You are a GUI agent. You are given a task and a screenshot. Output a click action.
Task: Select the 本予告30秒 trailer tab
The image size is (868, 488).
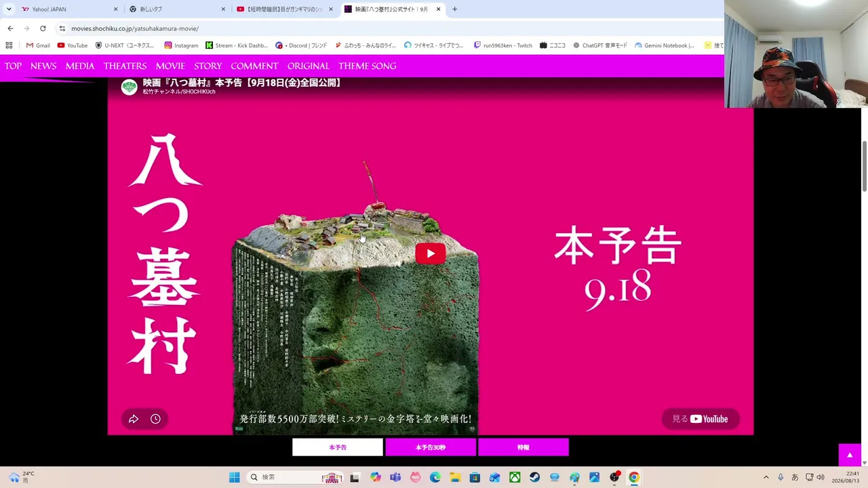tap(431, 447)
